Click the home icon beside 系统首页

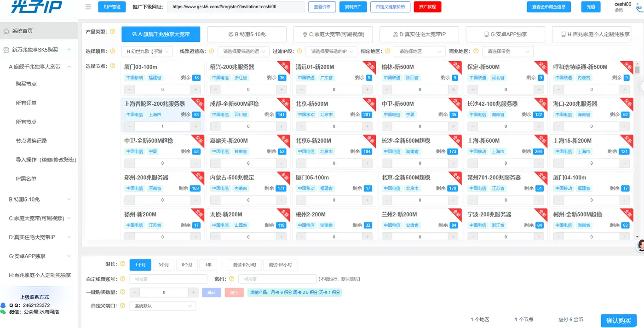(6, 31)
